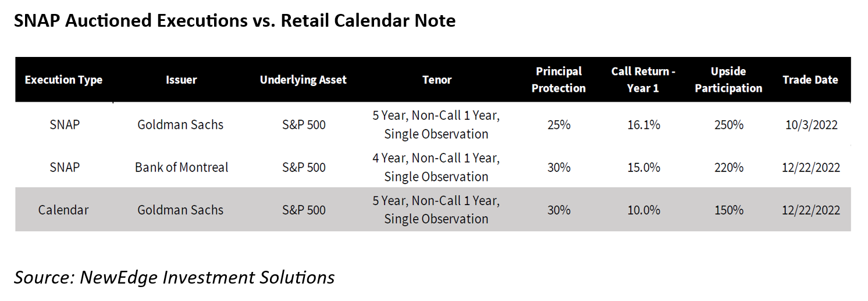Select the 4 Year tenor cell
Image resolution: width=868 pixels, height=301 pixels.
[436, 167]
